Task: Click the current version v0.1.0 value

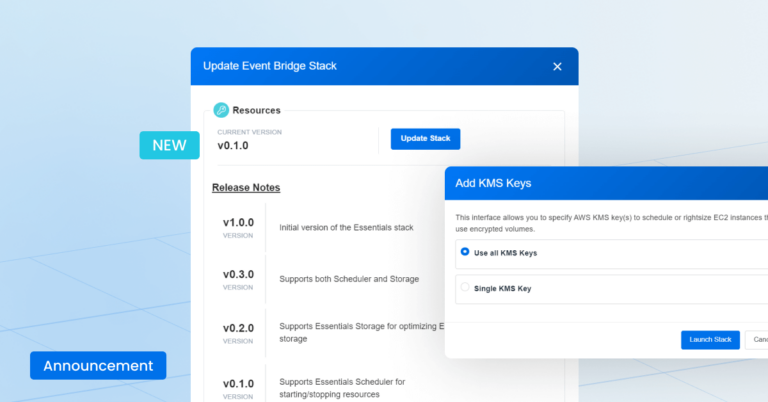Action: pyautogui.click(x=233, y=146)
